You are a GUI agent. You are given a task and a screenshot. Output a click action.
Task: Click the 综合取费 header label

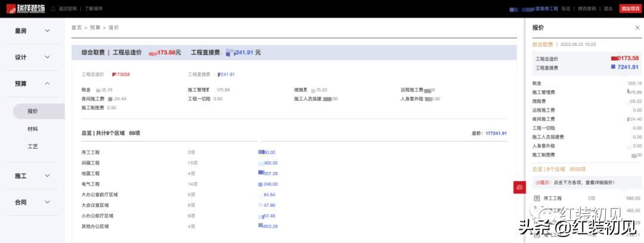[x=92, y=53]
